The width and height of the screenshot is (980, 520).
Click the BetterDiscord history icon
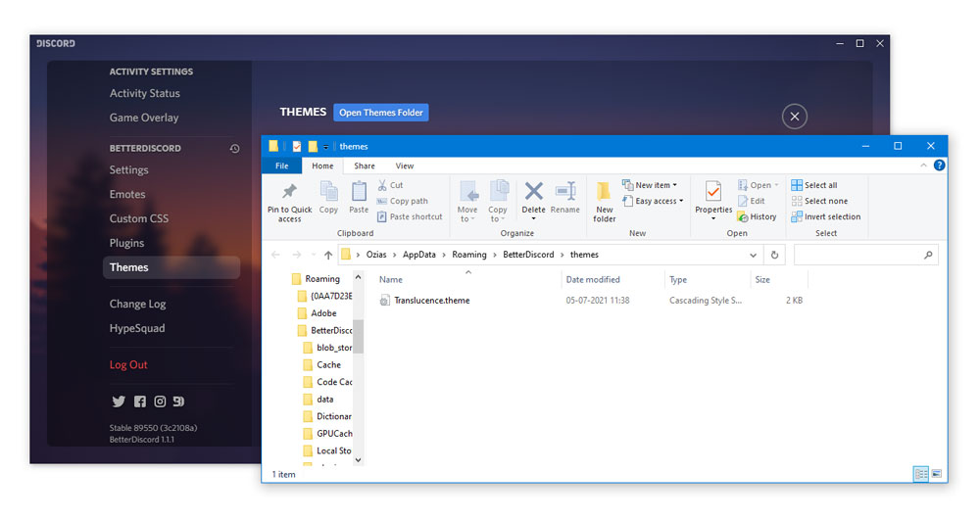click(234, 149)
